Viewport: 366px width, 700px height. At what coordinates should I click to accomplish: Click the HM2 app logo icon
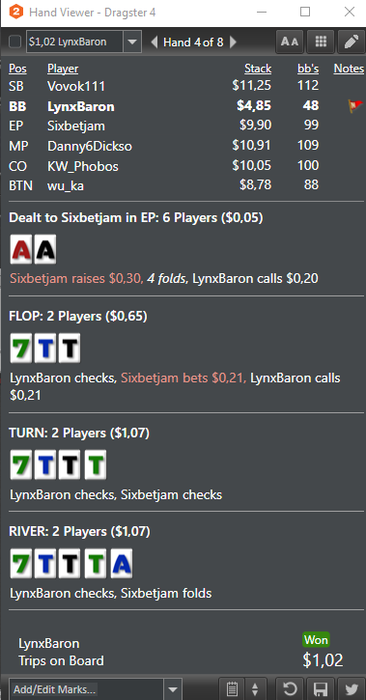pyautogui.click(x=16, y=12)
